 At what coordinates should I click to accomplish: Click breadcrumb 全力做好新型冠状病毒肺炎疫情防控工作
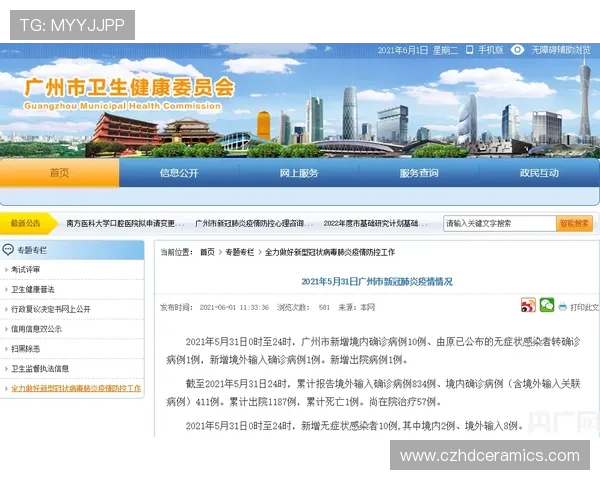330,252
